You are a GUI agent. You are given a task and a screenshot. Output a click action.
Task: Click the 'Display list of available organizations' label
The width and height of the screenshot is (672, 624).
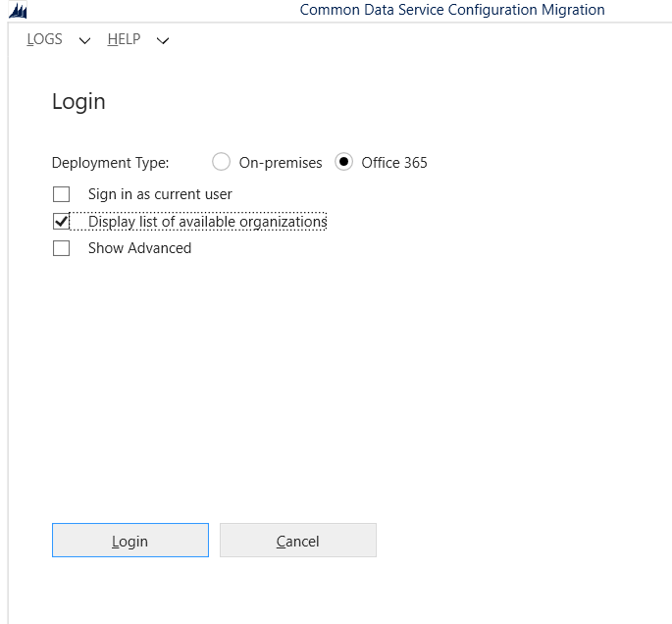point(207,222)
